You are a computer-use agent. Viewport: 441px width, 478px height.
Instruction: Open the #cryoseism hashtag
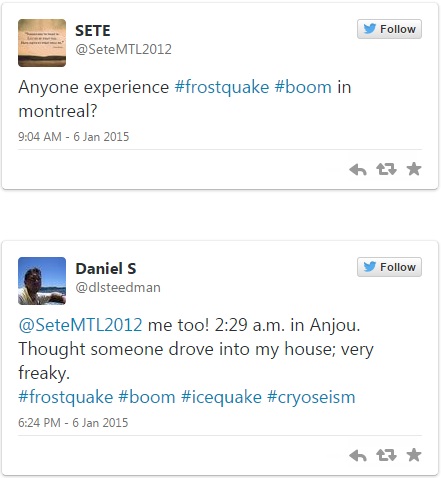[311, 397]
